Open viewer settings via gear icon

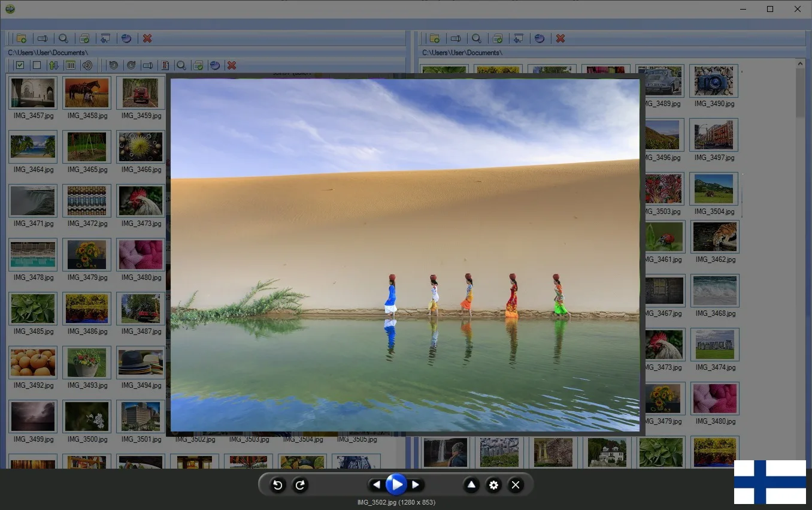coord(493,485)
